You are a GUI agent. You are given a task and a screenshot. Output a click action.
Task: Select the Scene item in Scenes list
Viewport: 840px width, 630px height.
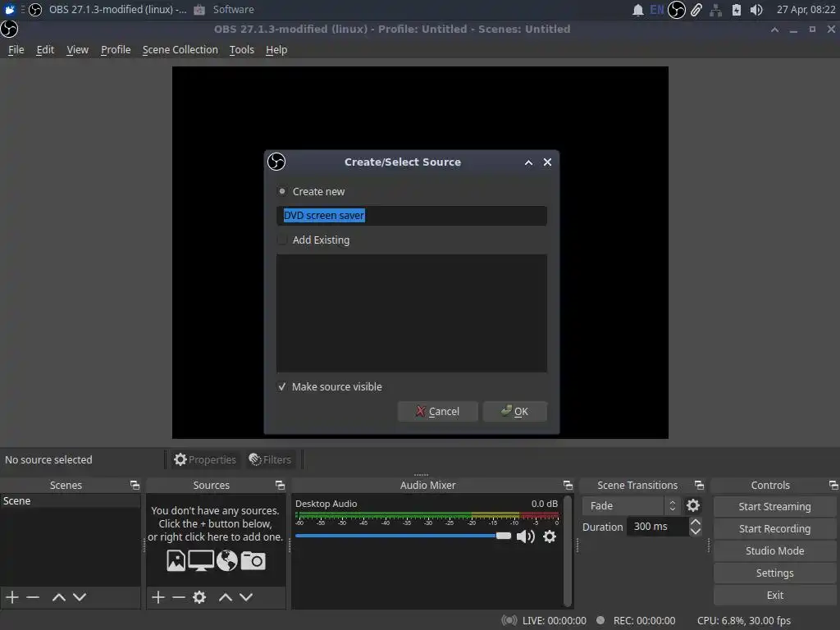pos(71,501)
